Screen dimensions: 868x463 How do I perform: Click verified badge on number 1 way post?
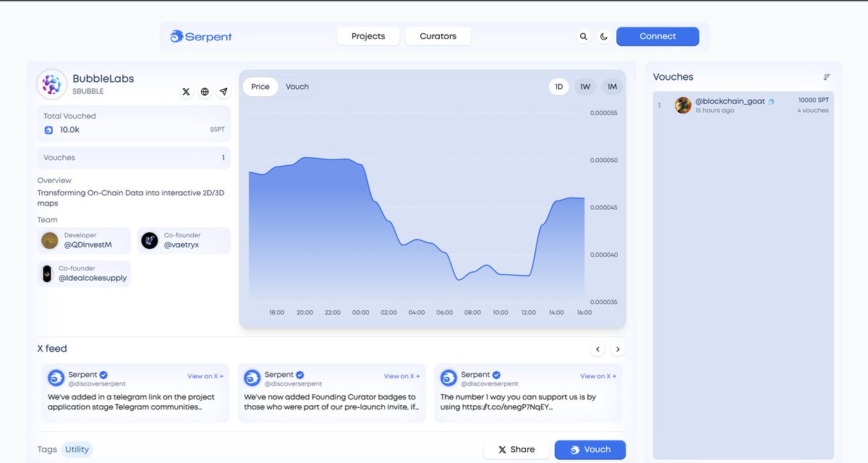click(495, 375)
